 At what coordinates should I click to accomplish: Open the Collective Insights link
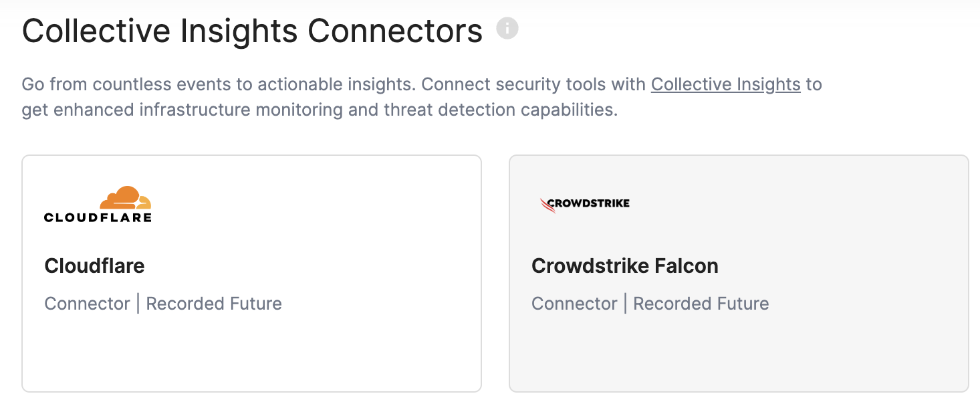[725, 85]
